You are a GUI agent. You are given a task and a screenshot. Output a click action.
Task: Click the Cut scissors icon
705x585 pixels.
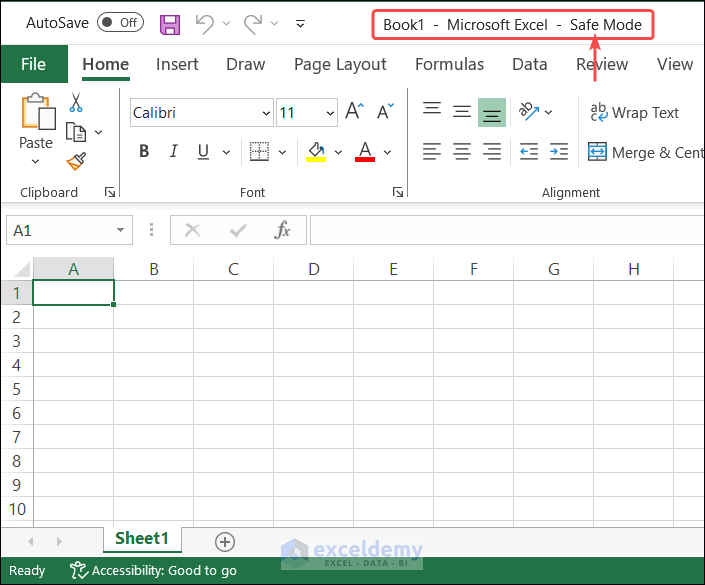point(76,103)
